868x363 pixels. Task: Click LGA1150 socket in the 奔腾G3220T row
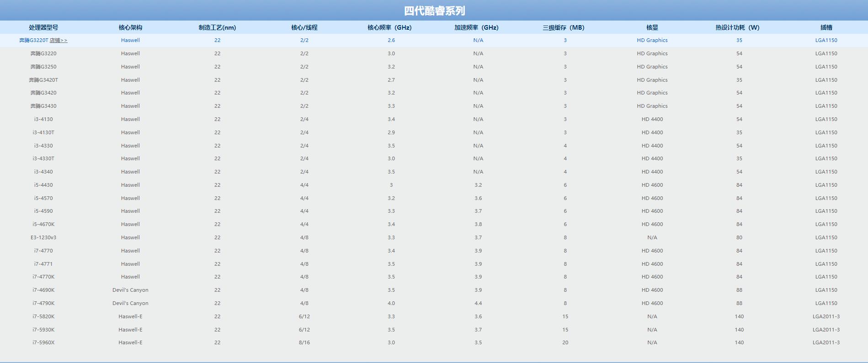tap(826, 40)
